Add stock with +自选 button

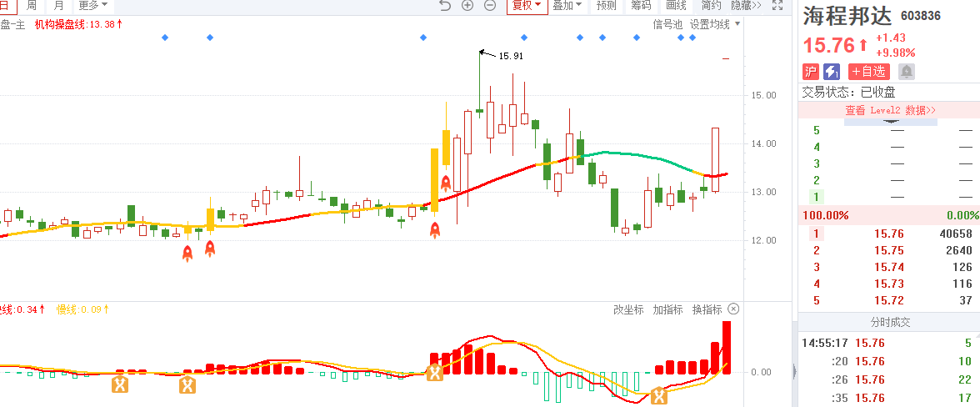point(868,71)
